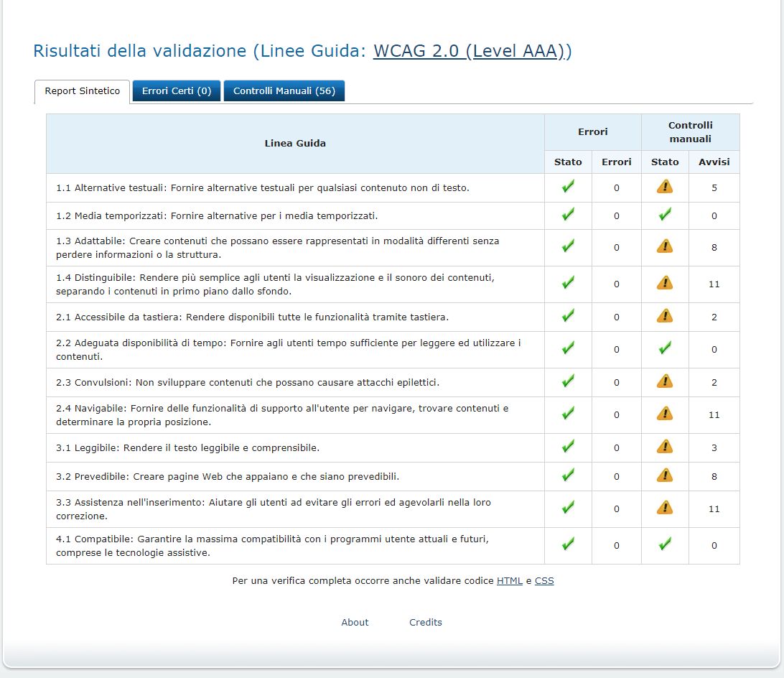Viewport: 784px width, 678px height.
Task: Click the Avvisi value 11 for 1.4 Distinguibile
Action: pyautogui.click(x=714, y=284)
